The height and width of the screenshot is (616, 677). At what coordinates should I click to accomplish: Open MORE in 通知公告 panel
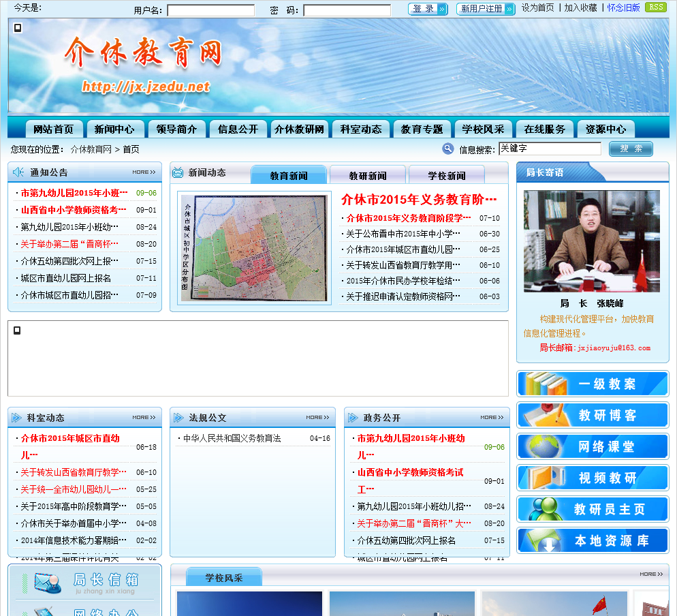point(144,172)
